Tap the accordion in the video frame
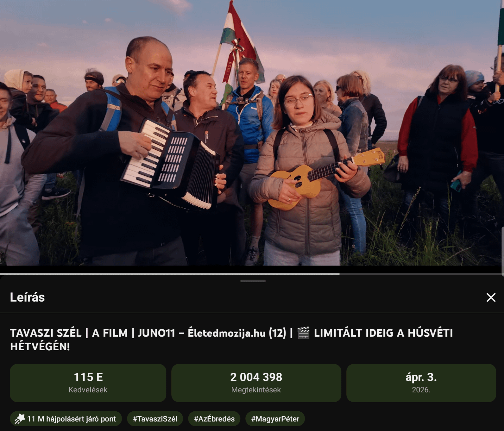Screen dimensions: 504x431 [x=171, y=164]
